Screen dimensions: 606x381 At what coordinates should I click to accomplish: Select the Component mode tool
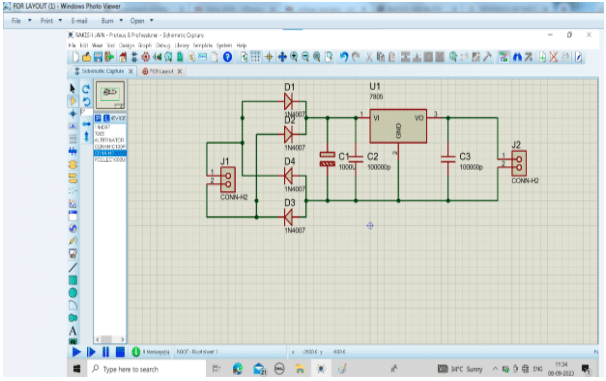click(x=72, y=101)
